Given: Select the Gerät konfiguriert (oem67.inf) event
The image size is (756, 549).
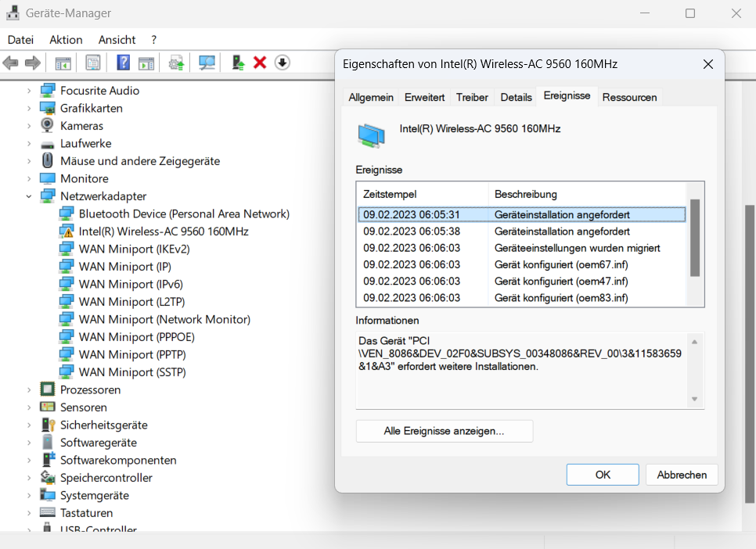Looking at the screenshot, I should point(522,264).
